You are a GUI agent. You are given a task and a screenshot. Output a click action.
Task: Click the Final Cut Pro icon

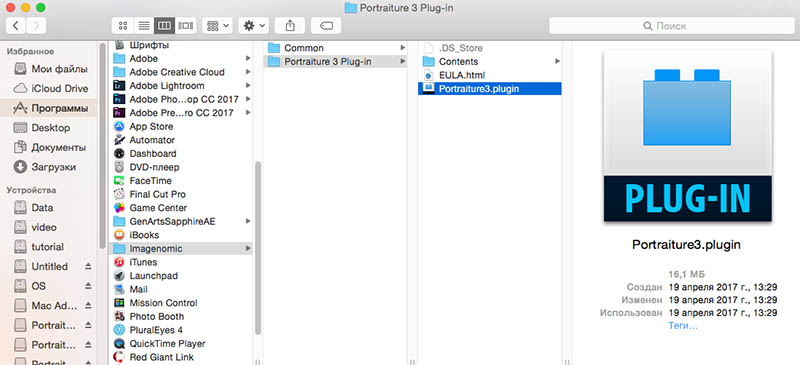click(119, 194)
